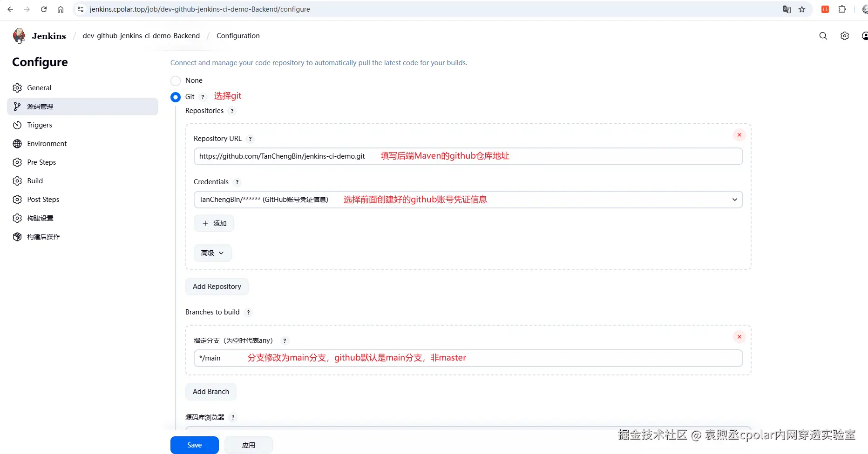Open the browser home page

coord(61,9)
